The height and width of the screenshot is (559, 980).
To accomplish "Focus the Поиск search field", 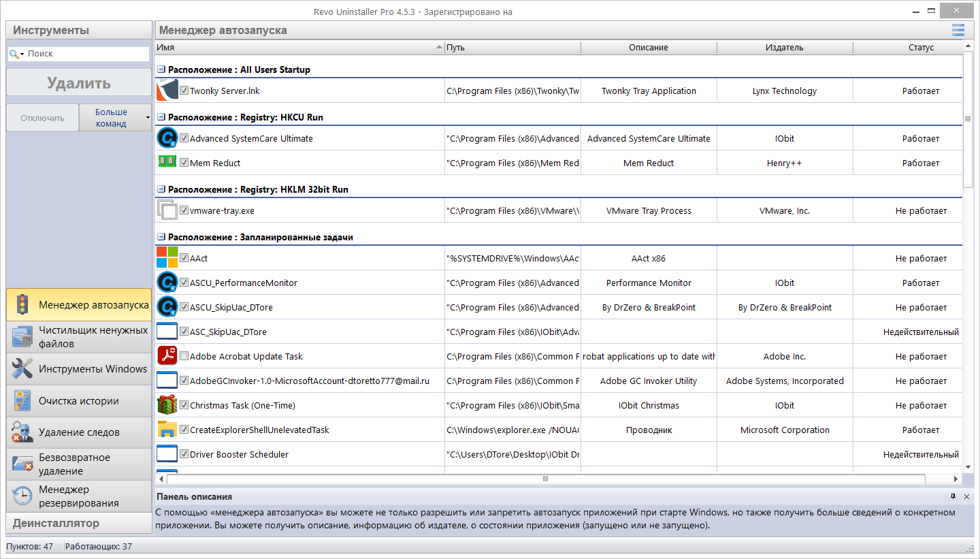I will coord(87,54).
